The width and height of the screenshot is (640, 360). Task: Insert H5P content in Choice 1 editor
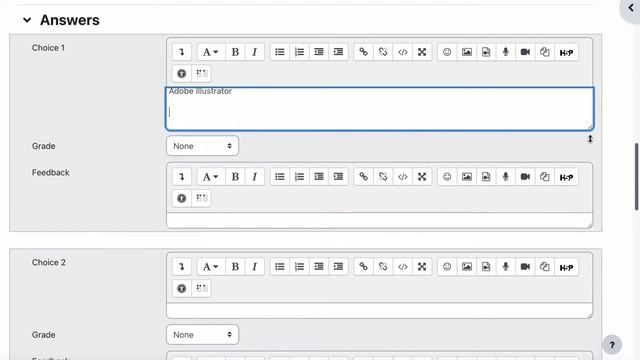click(567, 52)
